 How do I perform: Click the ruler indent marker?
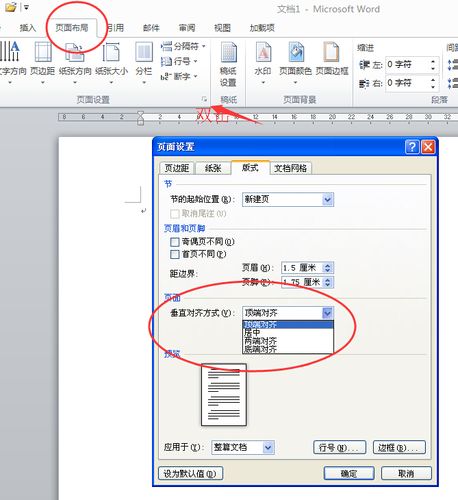click(141, 118)
